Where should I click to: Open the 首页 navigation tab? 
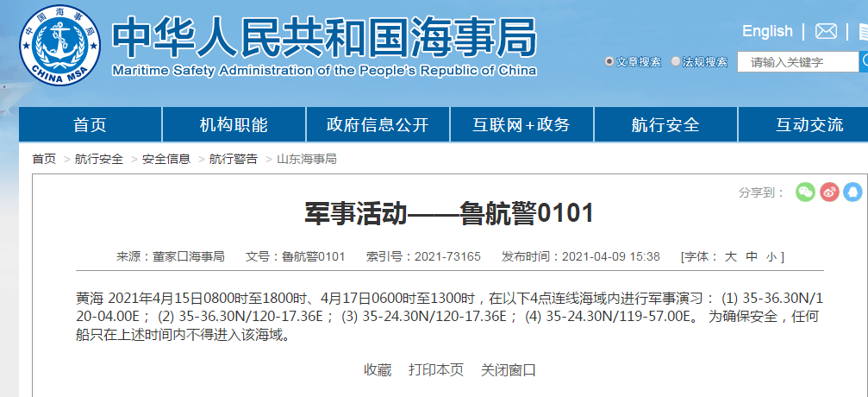[90, 124]
